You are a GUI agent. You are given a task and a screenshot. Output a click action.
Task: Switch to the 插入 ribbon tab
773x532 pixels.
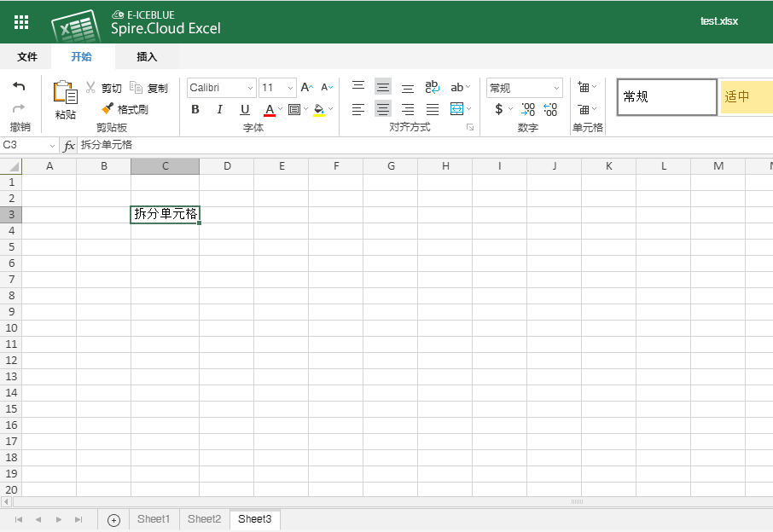145,56
